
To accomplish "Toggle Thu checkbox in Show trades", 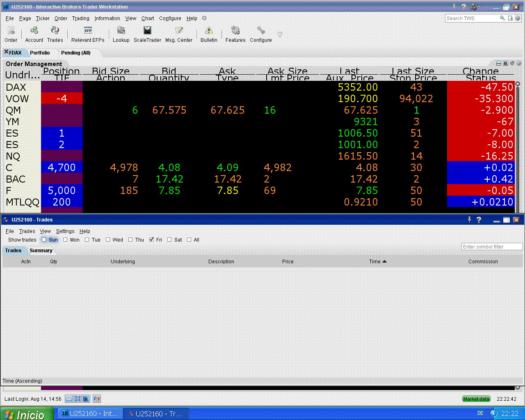I will click(x=130, y=240).
